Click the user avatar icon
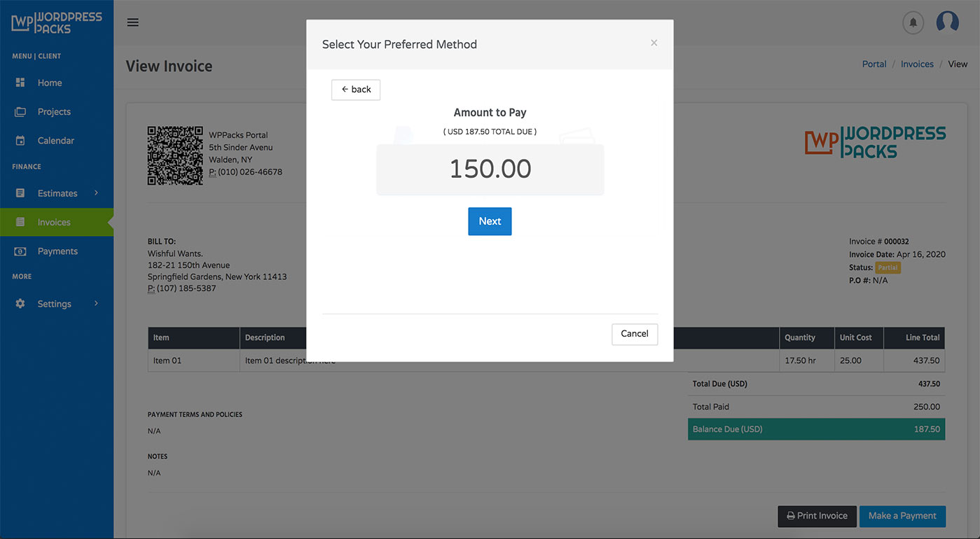 [x=947, y=22]
